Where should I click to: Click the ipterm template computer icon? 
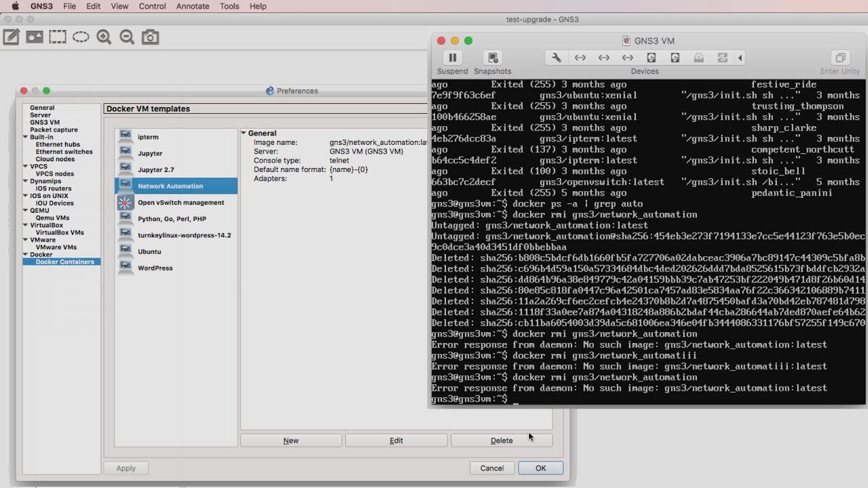125,136
